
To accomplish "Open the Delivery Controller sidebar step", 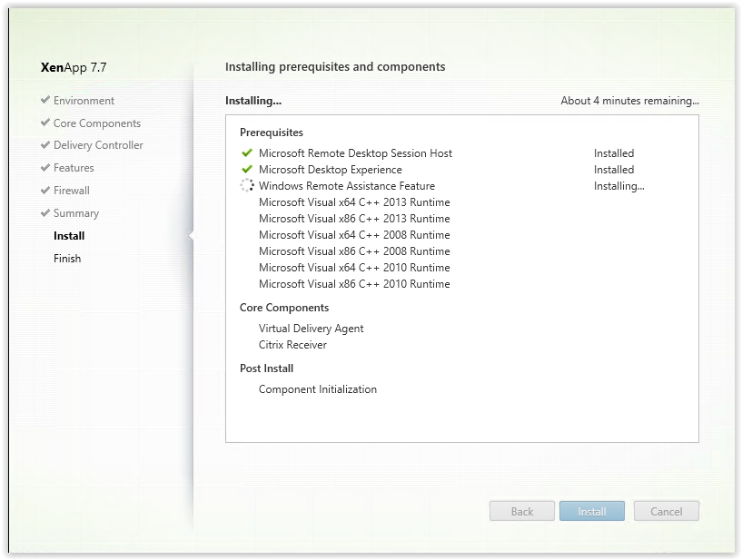I will point(98,145).
